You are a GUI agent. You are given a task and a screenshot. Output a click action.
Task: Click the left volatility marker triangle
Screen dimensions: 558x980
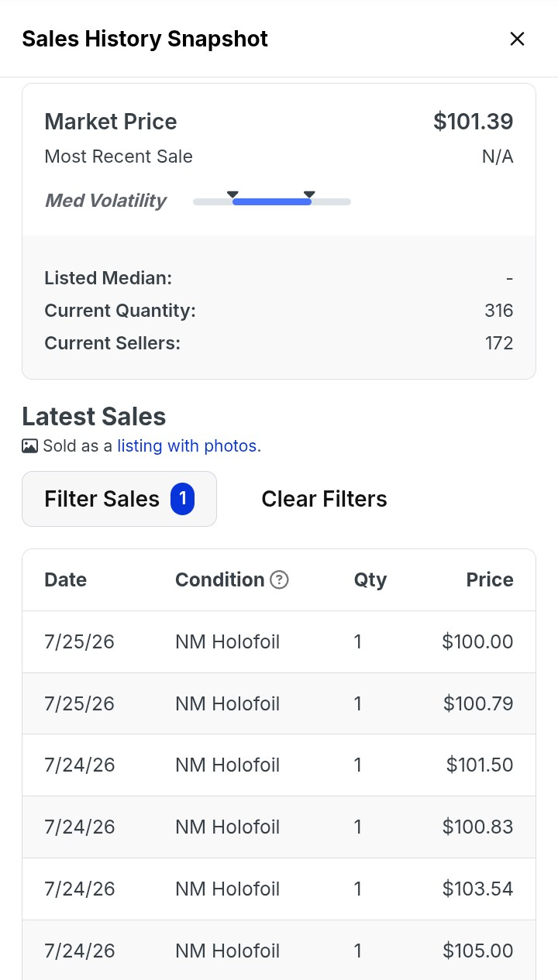pyautogui.click(x=232, y=194)
